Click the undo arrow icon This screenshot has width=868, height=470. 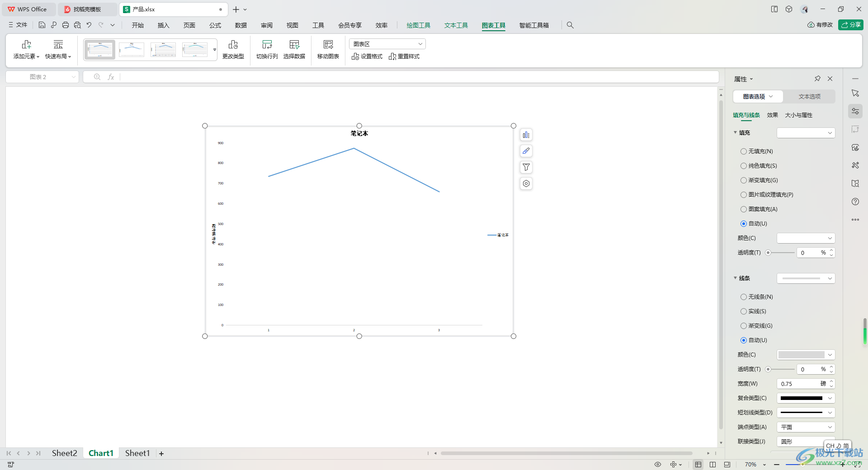tap(89, 25)
